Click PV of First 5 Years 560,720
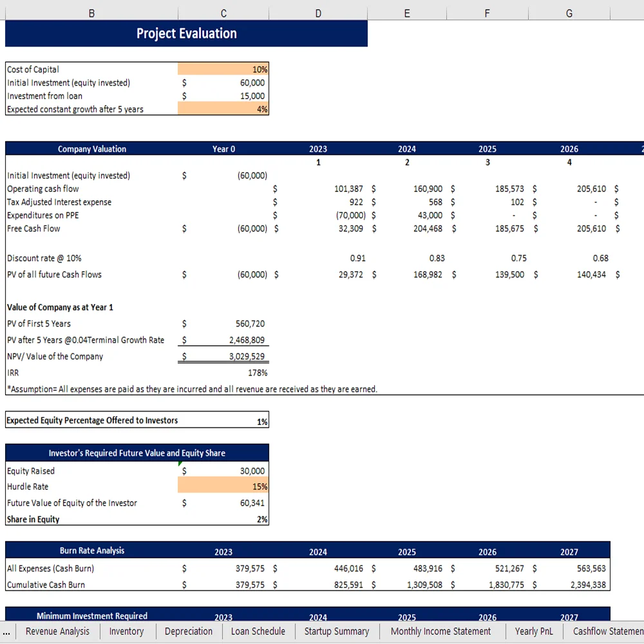644x644 pixels. pyautogui.click(x=223, y=324)
